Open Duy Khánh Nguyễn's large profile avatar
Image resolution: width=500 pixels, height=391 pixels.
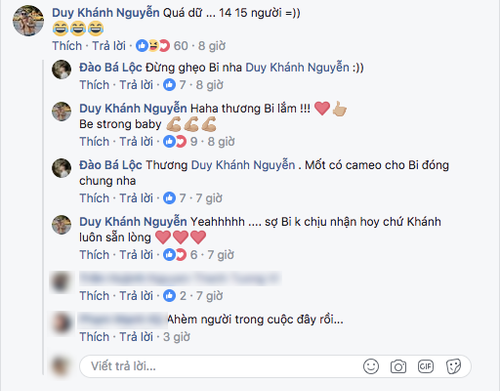click(28, 21)
